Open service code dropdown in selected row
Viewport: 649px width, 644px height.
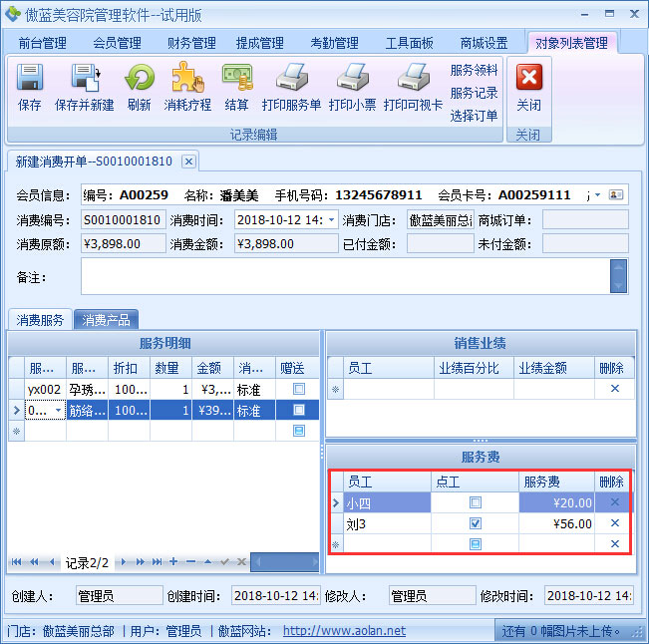pyautogui.click(x=59, y=410)
